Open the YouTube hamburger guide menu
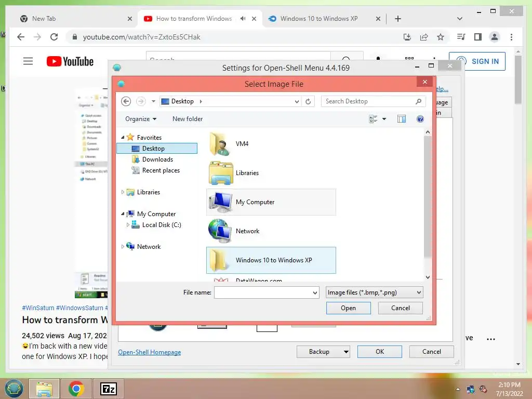This screenshot has width=532, height=399. 28,61
